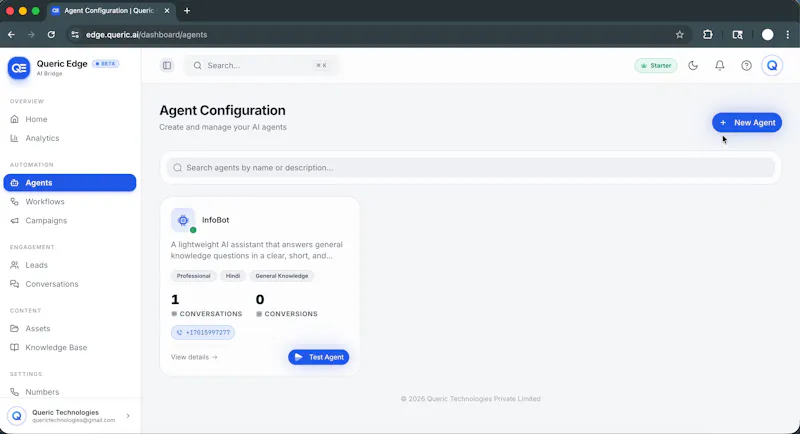Image resolution: width=800 pixels, height=434 pixels.
Task: Click the address bar URL
Action: click(x=146, y=35)
